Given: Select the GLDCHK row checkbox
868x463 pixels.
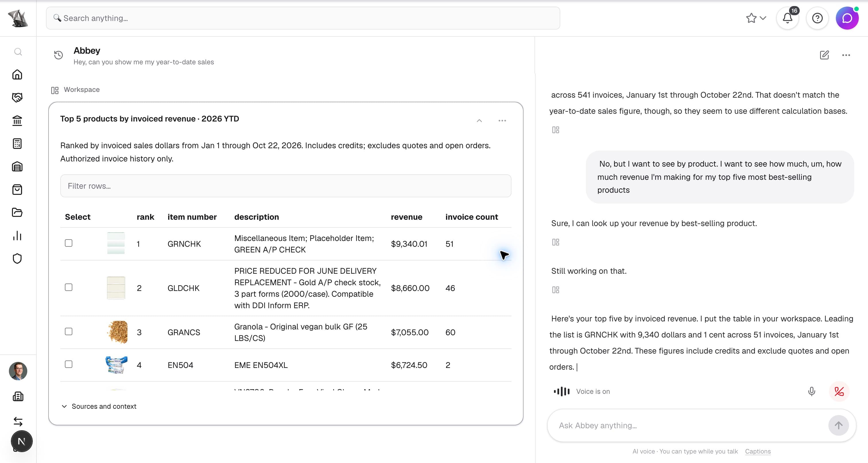Looking at the screenshot, I should pyautogui.click(x=69, y=287).
